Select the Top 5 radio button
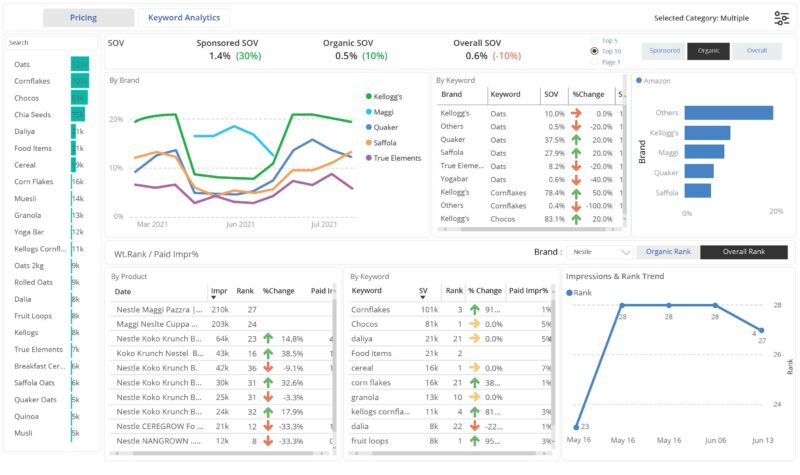This screenshot has height=475, width=800. tap(594, 40)
